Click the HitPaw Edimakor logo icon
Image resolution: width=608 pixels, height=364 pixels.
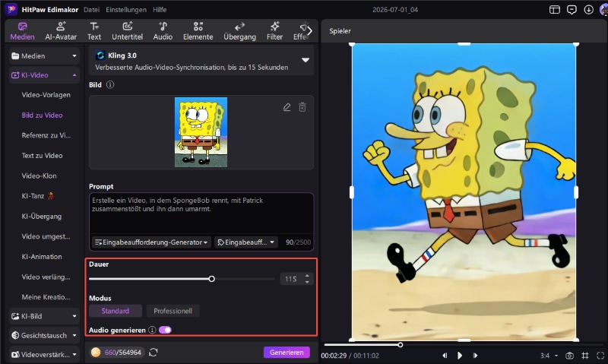coord(11,9)
